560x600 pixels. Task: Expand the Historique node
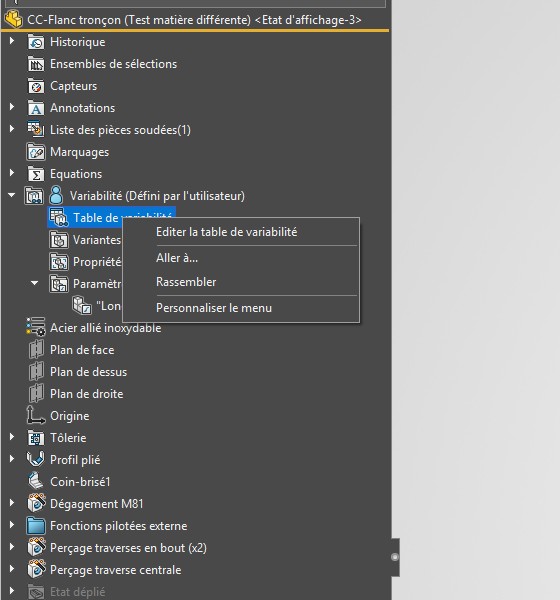tap(12, 40)
